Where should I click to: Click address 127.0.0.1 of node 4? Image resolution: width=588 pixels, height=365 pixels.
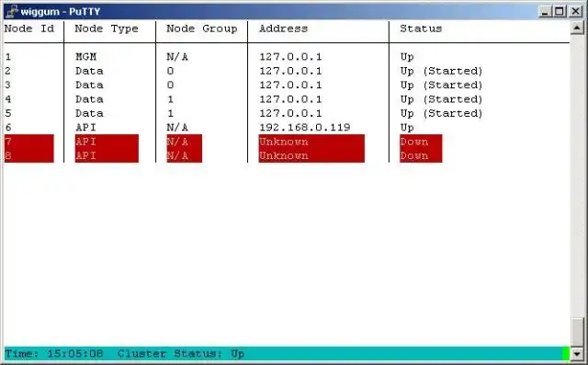pyautogui.click(x=290, y=99)
